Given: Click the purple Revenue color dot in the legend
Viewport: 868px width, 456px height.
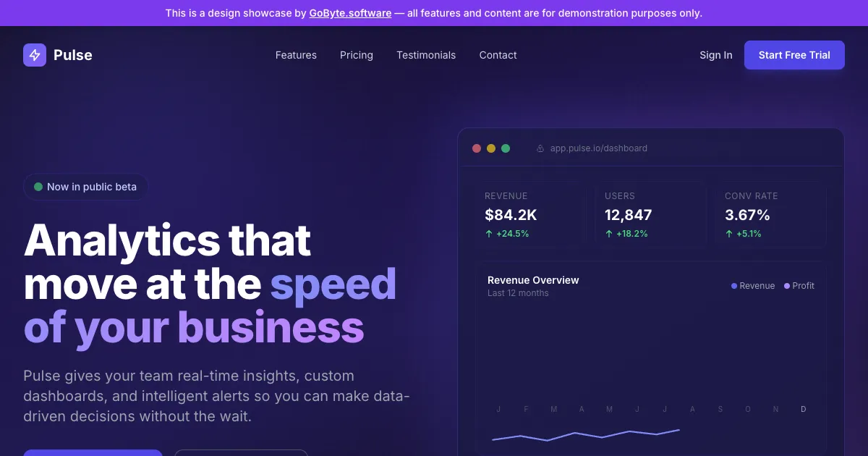Looking at the screenshot, I should 733,286.
